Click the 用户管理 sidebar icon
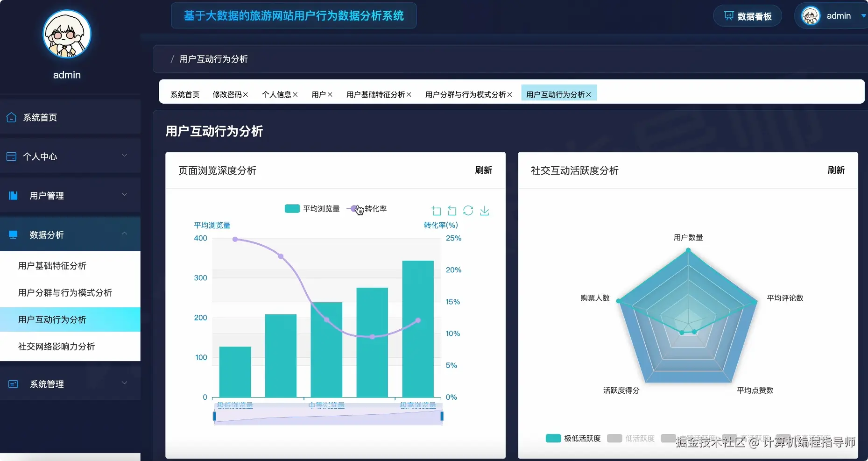868x461 pixels. (x=12, y=195)
